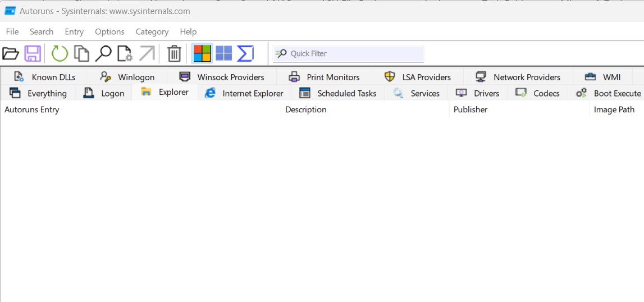Open the Search menu

pyautogui.click(x=42, y=31)
